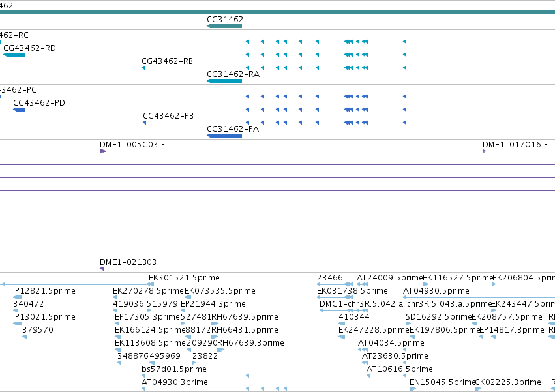555x392 pixels.
Task: Click the 209290 EST label
Action: tap(202, 343)
